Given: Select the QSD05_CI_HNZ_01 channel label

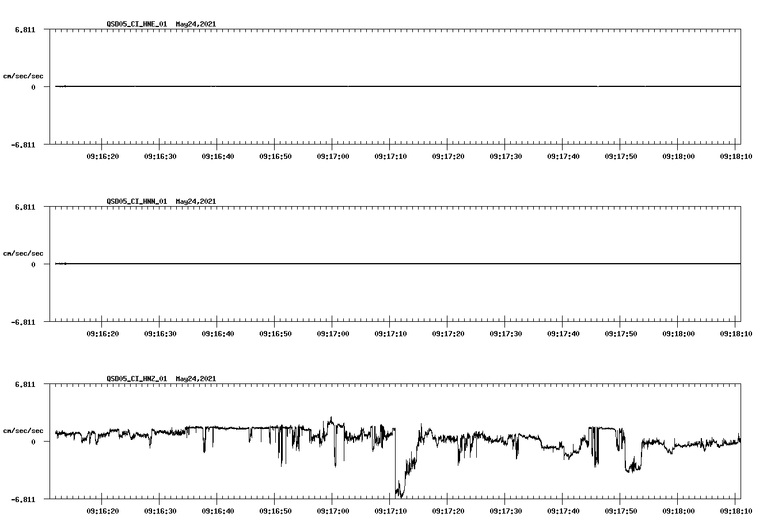Looking at the screenshot, I should [x=136, y=378].
